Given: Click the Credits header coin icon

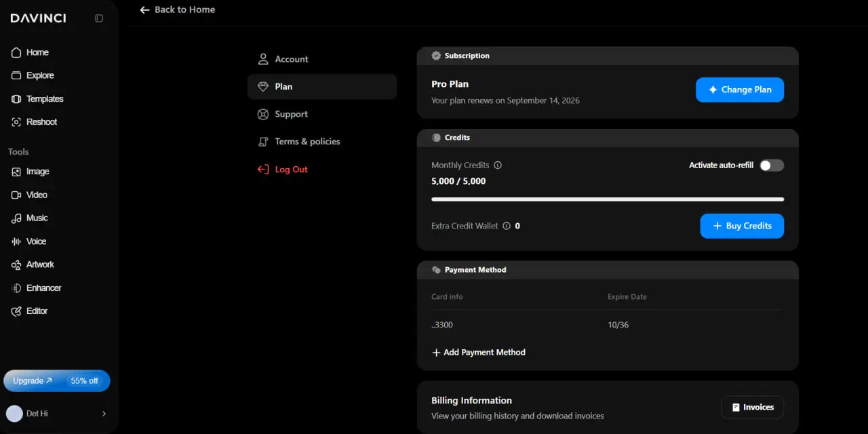Looking at the screenshot, I should click(x=436, y=138).
